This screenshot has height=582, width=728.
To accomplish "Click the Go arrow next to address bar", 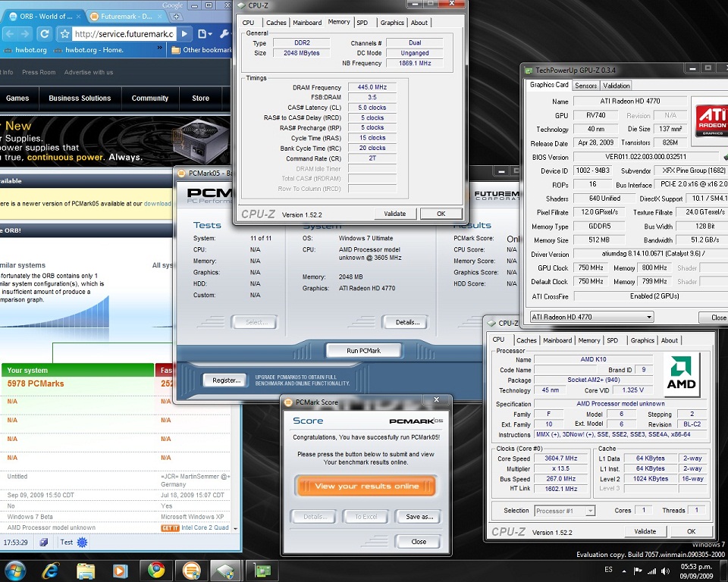I will click(x=185, y=33).
